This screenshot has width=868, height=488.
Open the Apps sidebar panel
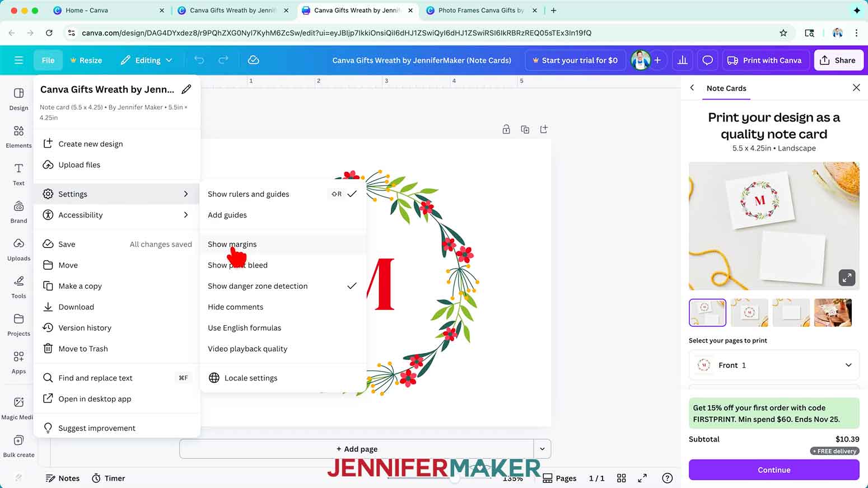pyautogui.click(x=18, y=362)
